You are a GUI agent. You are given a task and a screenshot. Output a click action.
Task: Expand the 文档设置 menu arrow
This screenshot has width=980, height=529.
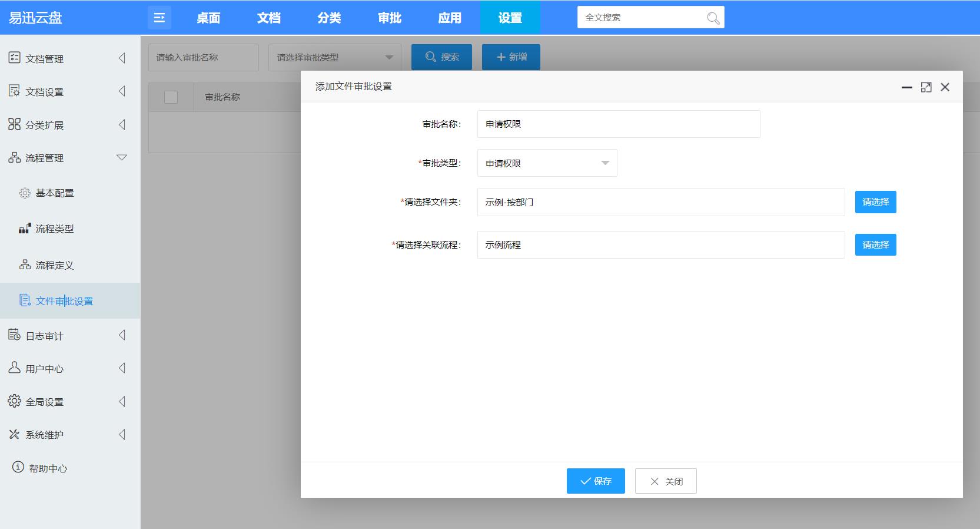[x=122, y=91]
